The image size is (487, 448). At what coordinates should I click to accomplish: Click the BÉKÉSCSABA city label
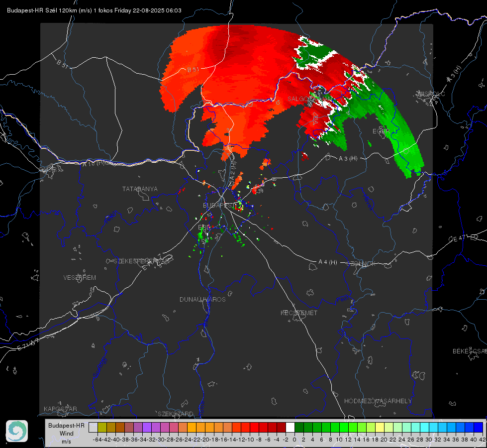(470, 351)
